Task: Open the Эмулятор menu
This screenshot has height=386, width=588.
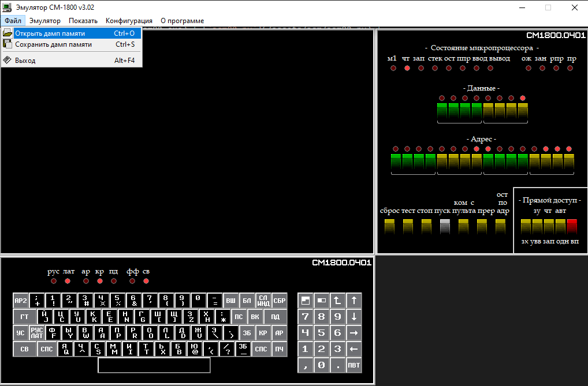Action: pyautogui.click(x=45, y=21)
